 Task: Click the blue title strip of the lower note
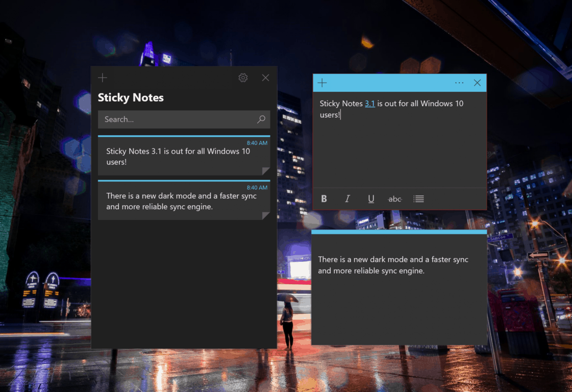399,232
